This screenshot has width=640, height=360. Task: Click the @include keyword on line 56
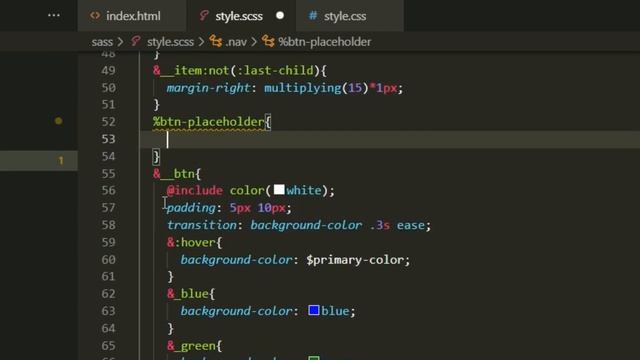(x=195, y=191)
